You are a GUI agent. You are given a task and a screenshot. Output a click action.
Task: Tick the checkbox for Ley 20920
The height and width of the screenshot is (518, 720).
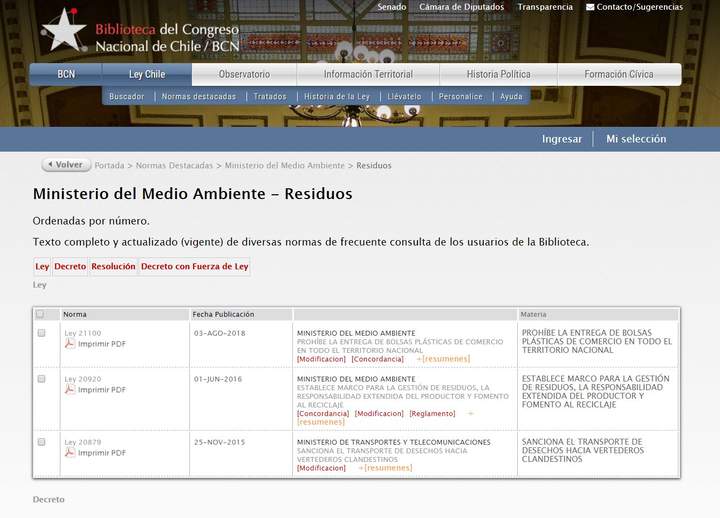(42, 379)
